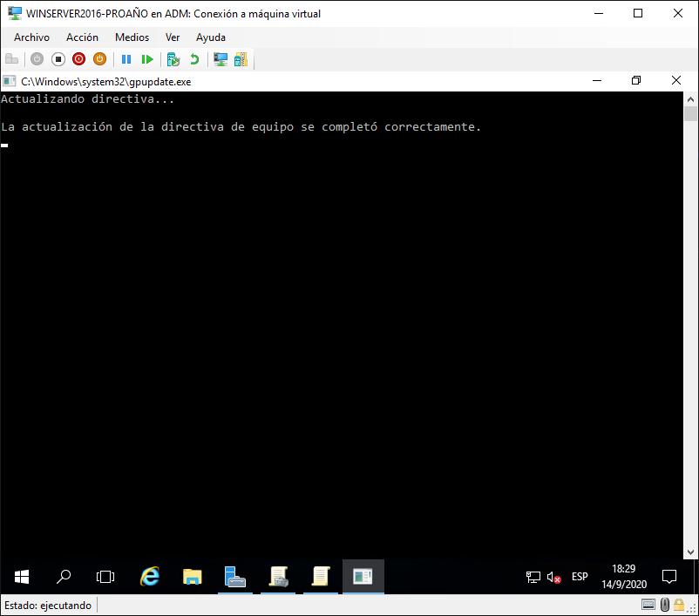699x616 pixels.
Task: Click the VM connection window title icon
Action: click(x=15, y=13)
